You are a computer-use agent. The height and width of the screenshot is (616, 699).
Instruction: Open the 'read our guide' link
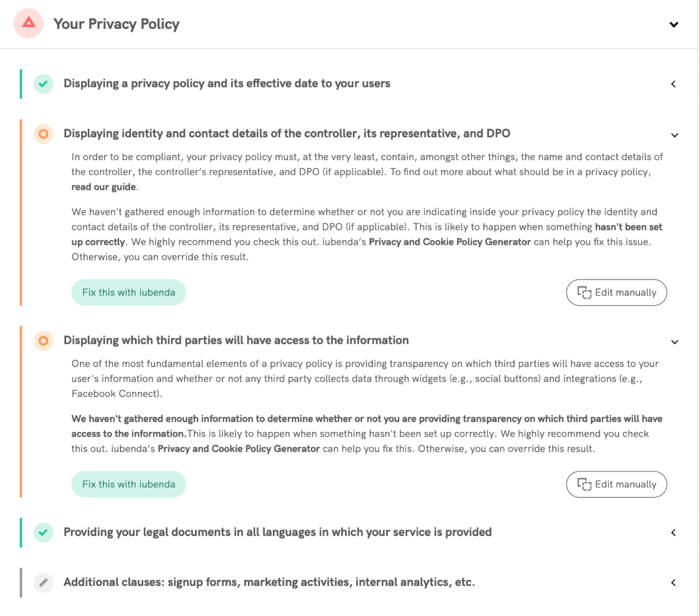[104, 187]
